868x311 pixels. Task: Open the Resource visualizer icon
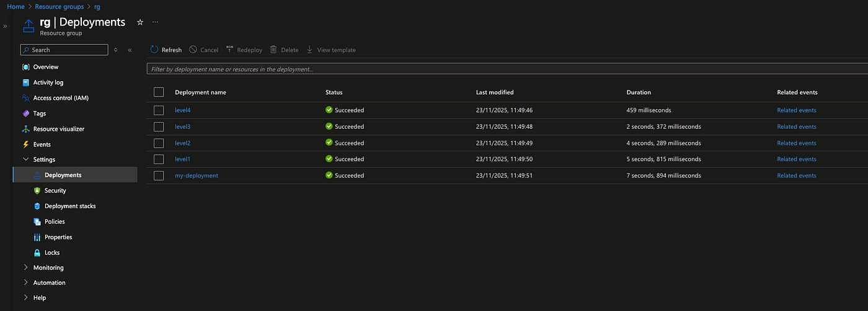click(x=26, y=129)
